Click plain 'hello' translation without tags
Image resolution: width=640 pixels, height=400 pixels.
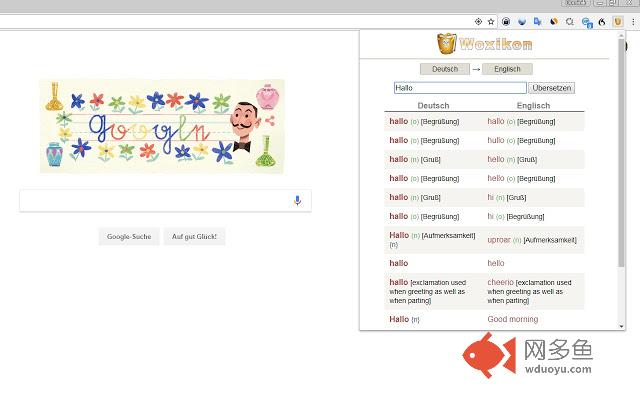(496, 263)
